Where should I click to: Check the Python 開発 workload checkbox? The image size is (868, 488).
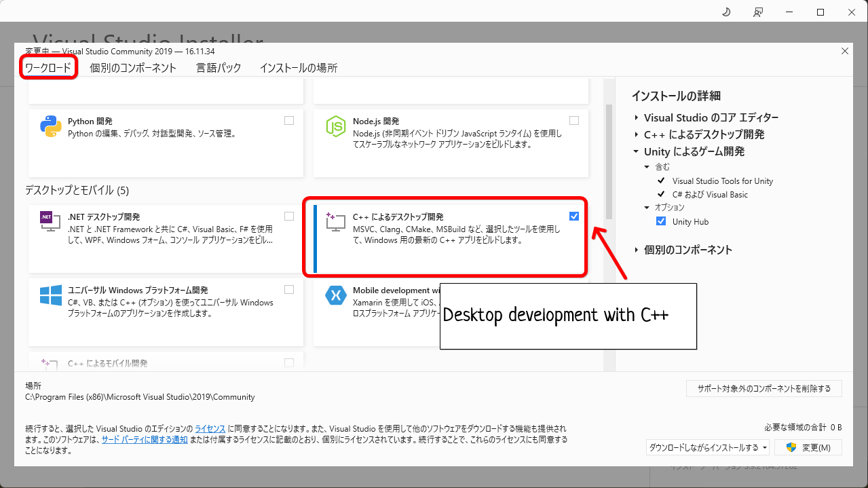click(x=289, y=120)
